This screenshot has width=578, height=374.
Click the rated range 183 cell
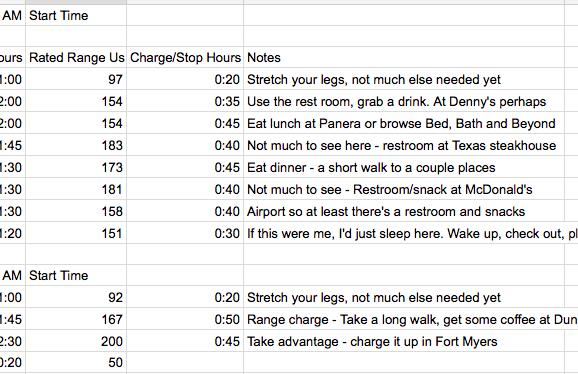(x=76, y=146)
